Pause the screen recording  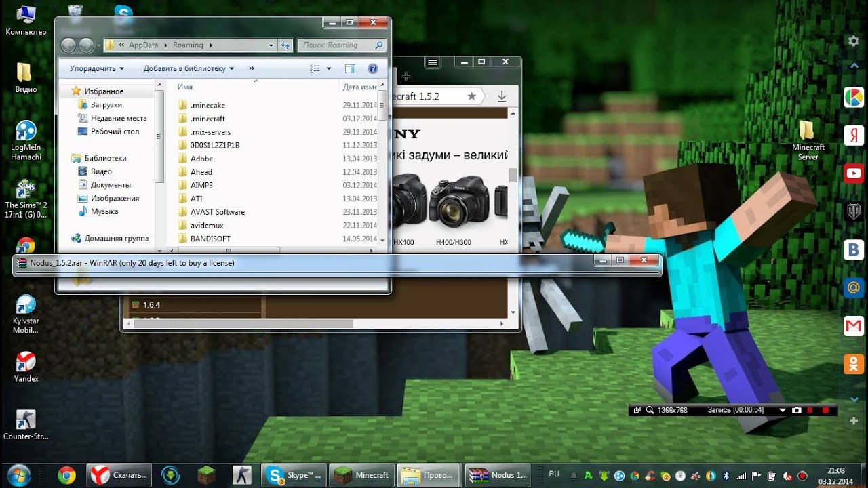(x=811, y=410)
